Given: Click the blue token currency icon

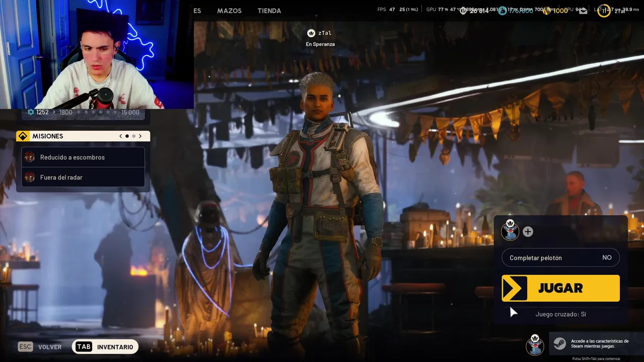Looking at the screenshot, I should tap(502, 11).
